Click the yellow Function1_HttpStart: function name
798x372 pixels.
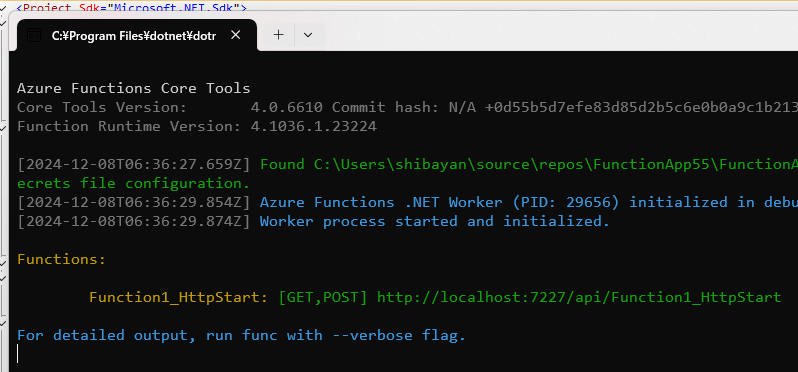click(x=179, y=297)
